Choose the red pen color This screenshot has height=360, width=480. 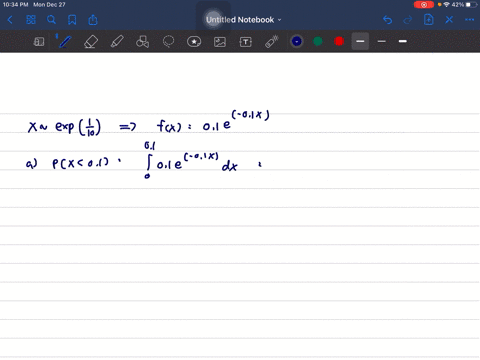click(339, 41)
